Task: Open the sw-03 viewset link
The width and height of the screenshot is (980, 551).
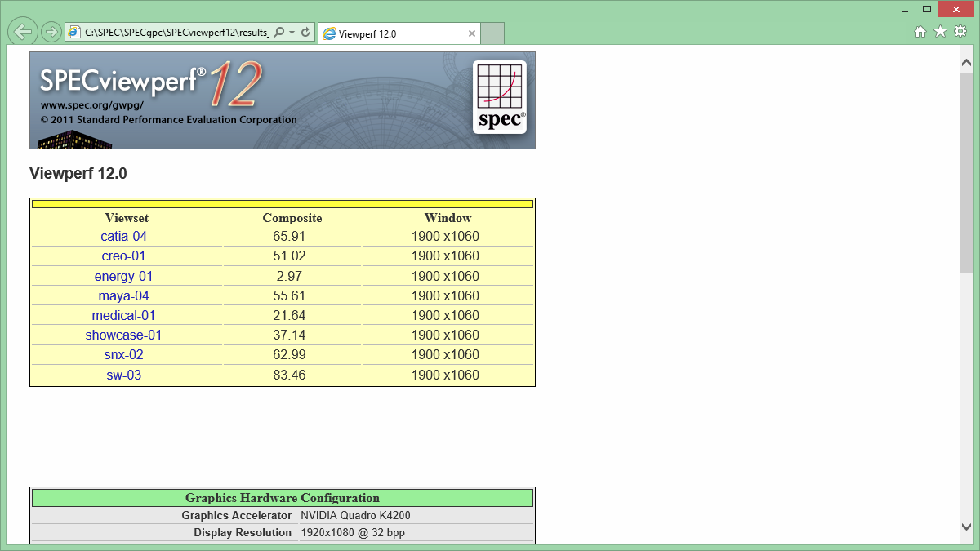Action: pyautogui.click(x=124, y=375)
